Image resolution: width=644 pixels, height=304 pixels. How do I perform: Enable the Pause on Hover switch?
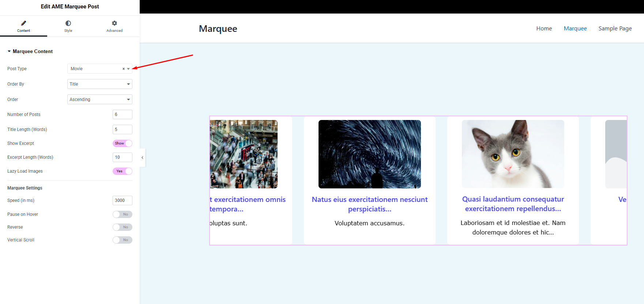(123, 214)
